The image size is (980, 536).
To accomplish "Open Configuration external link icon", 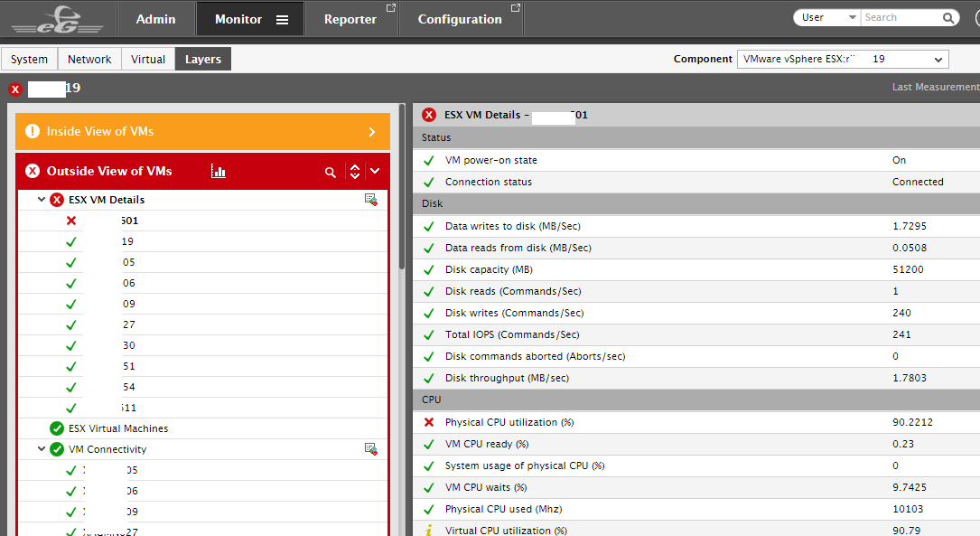I will click(x=516, y=8).
